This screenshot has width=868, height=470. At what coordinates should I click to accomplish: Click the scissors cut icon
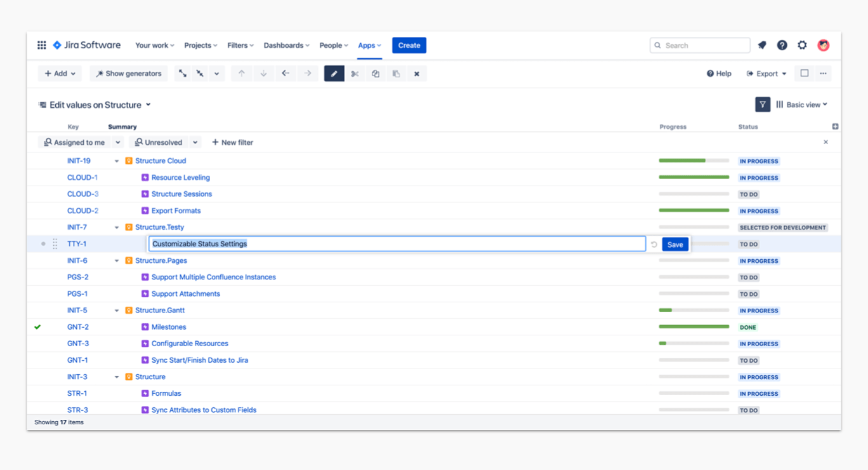355,74
